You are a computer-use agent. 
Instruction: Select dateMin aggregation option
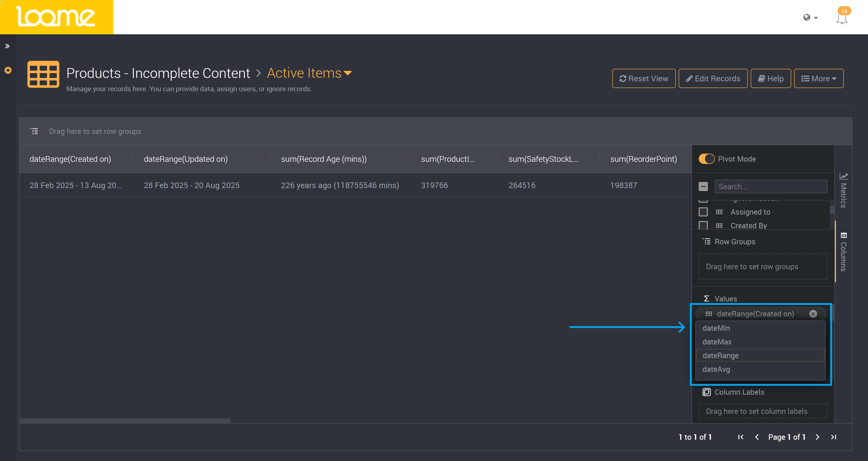coord(760,328)
